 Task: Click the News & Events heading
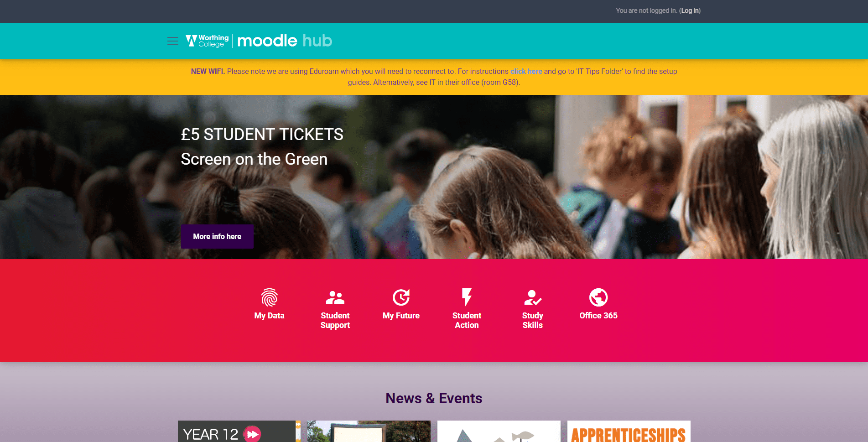[434, 398]
